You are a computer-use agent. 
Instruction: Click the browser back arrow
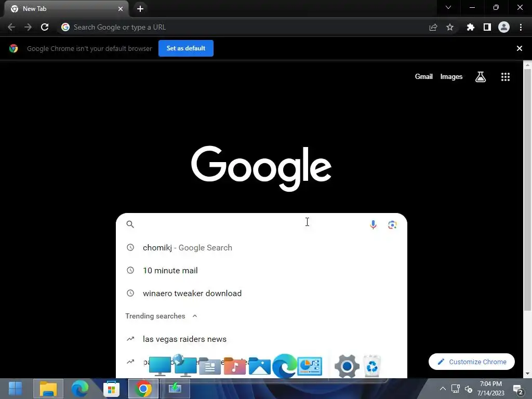pyautogui.click(x=11, y=27)
